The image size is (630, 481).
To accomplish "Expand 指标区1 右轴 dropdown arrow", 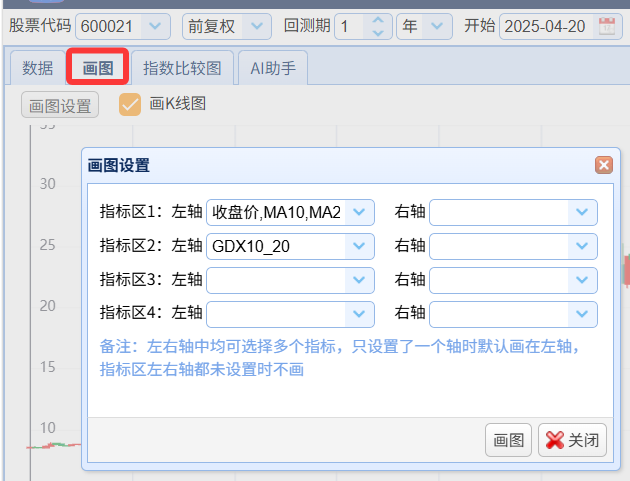I will tap(582, 212).
